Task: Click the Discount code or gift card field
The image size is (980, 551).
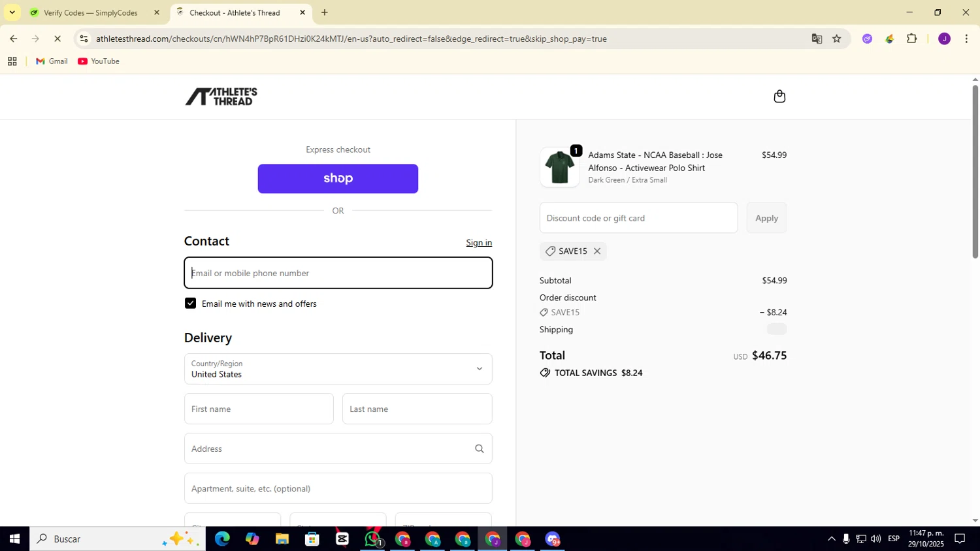Action: pos(638,218)
